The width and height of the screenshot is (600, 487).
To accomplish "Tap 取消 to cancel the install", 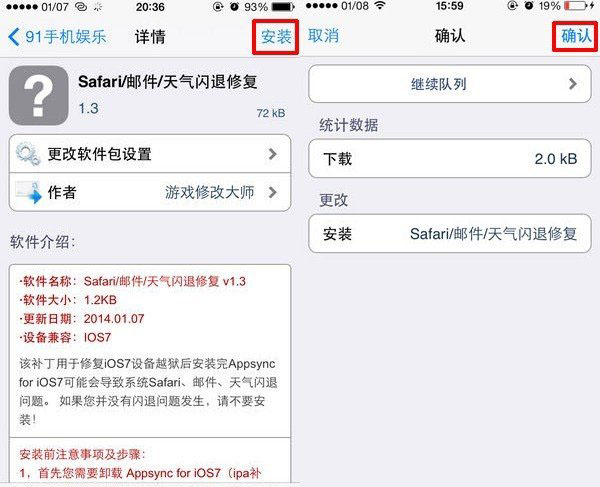I will pyautogui.click(x=324, y=36).
